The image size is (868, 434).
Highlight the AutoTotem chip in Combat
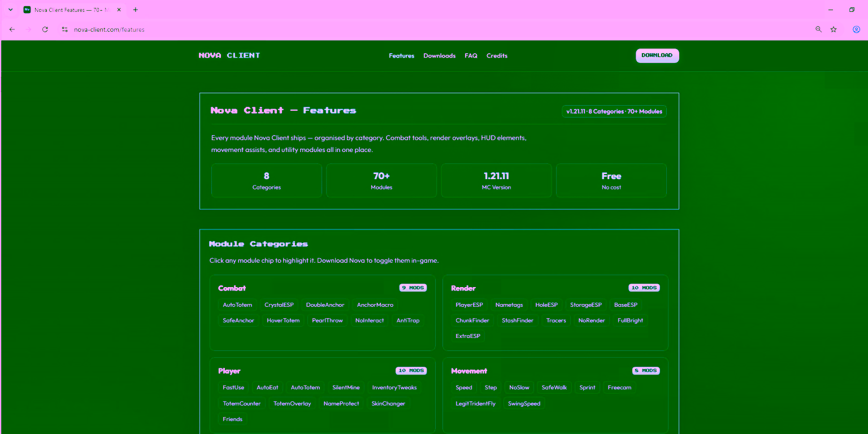(237, 305)
